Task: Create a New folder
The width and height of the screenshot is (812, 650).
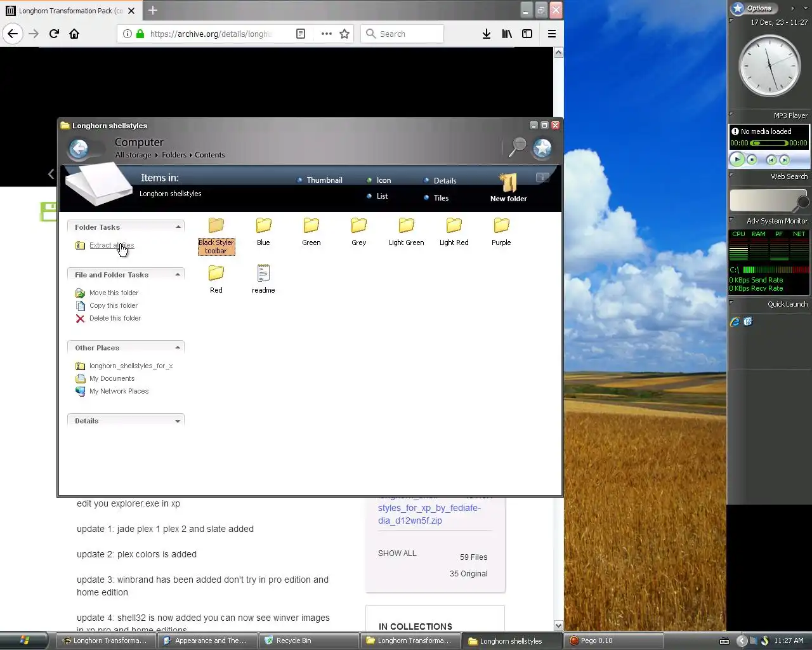Action: 508,188
